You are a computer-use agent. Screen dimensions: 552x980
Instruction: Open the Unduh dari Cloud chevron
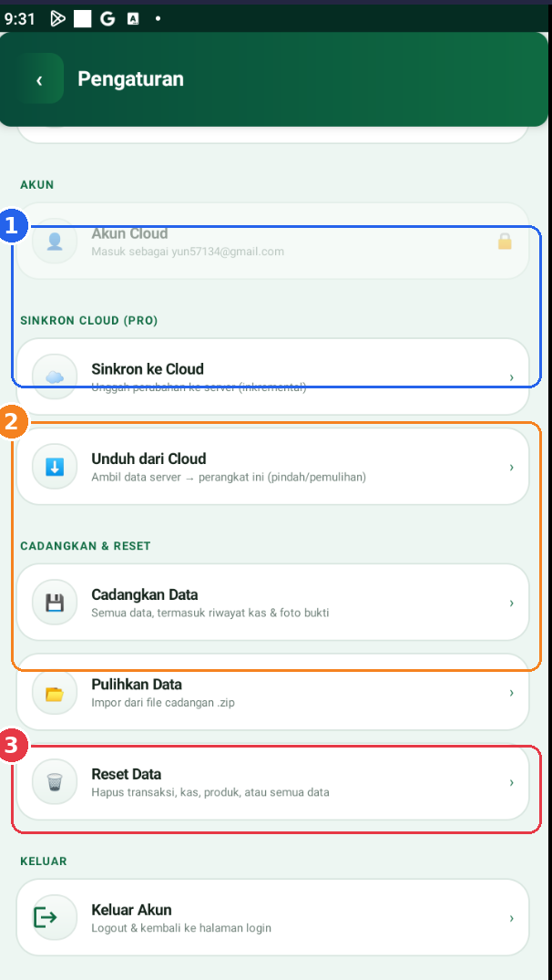point(511,467)
